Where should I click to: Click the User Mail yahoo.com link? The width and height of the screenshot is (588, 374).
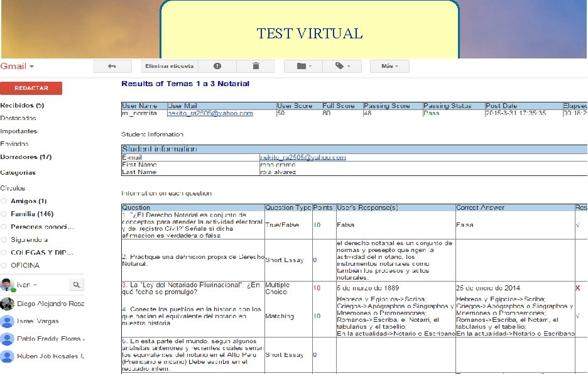[210, 113]
